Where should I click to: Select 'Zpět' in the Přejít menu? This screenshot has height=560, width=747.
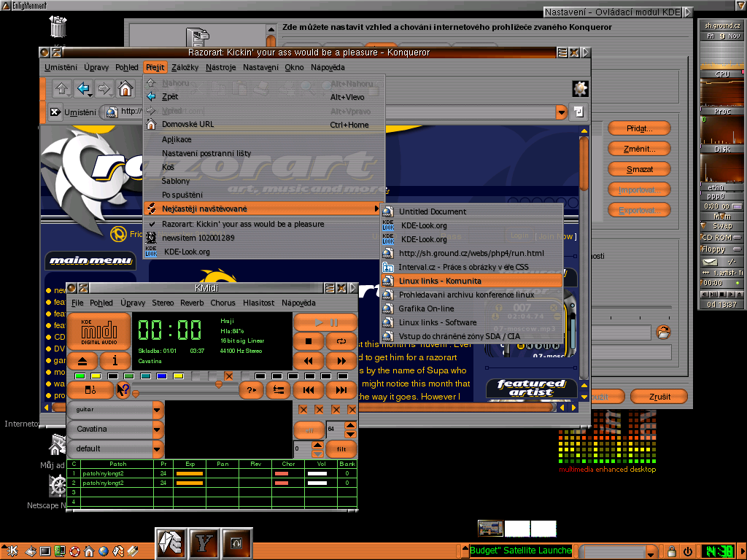tap(263, 97)
